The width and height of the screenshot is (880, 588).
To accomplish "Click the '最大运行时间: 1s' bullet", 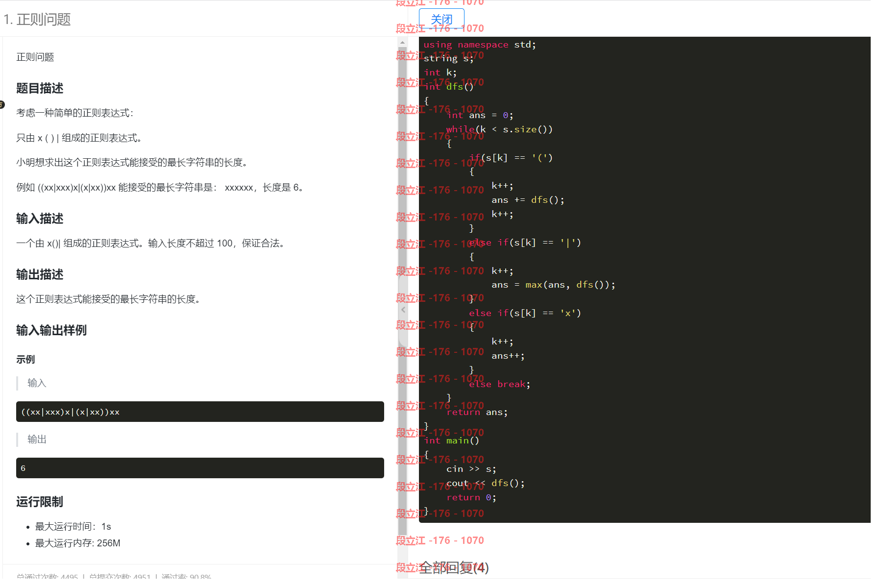I will click(x=73, y=526).
